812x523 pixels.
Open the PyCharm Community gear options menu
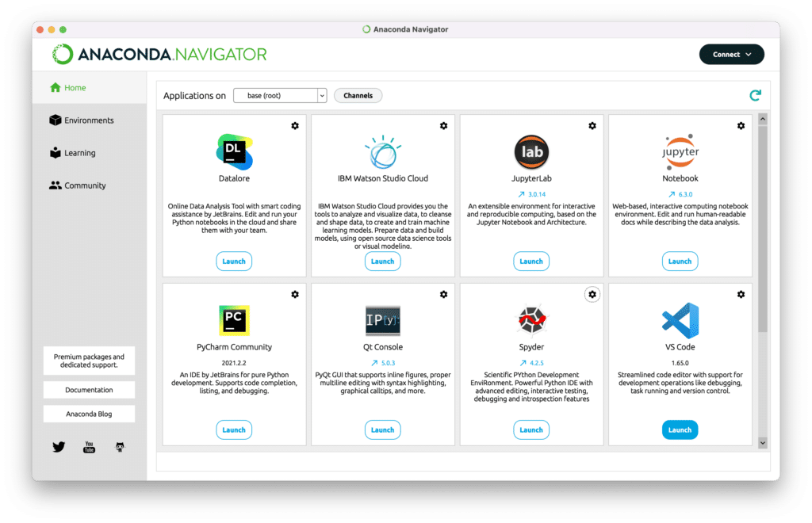(x=295, y=294)
